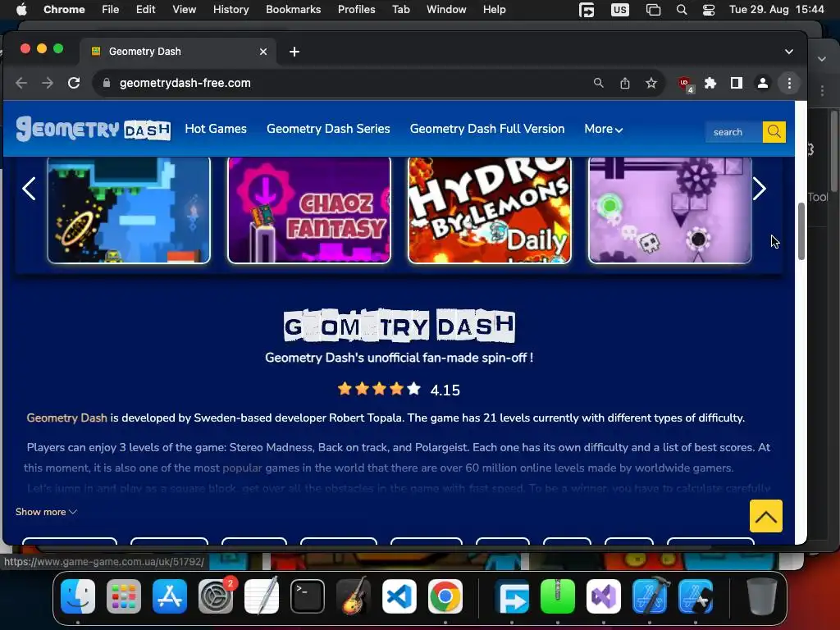Open Terminal from the Dock
840x630 pixels.
tap(308, 596)
